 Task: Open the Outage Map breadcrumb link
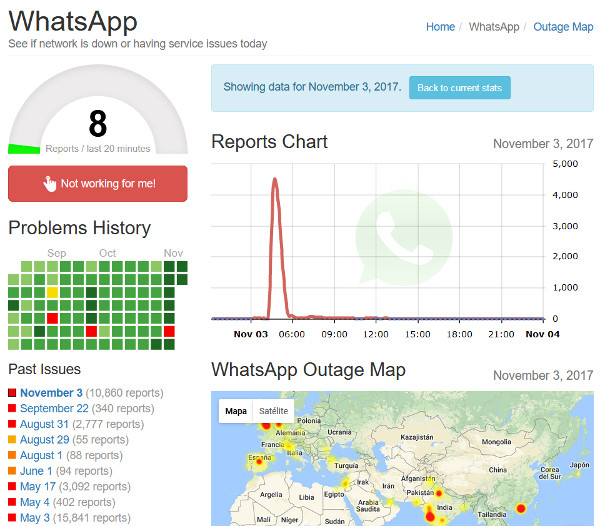click(x=563, y=27)
